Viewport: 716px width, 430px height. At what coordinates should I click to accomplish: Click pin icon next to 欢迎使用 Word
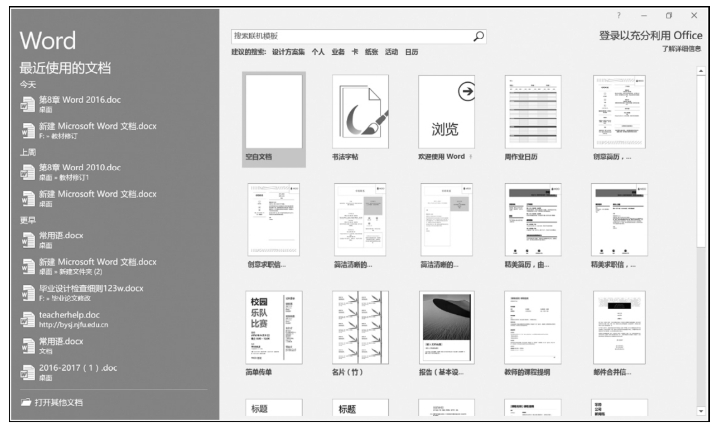click(x=471, y=157)
